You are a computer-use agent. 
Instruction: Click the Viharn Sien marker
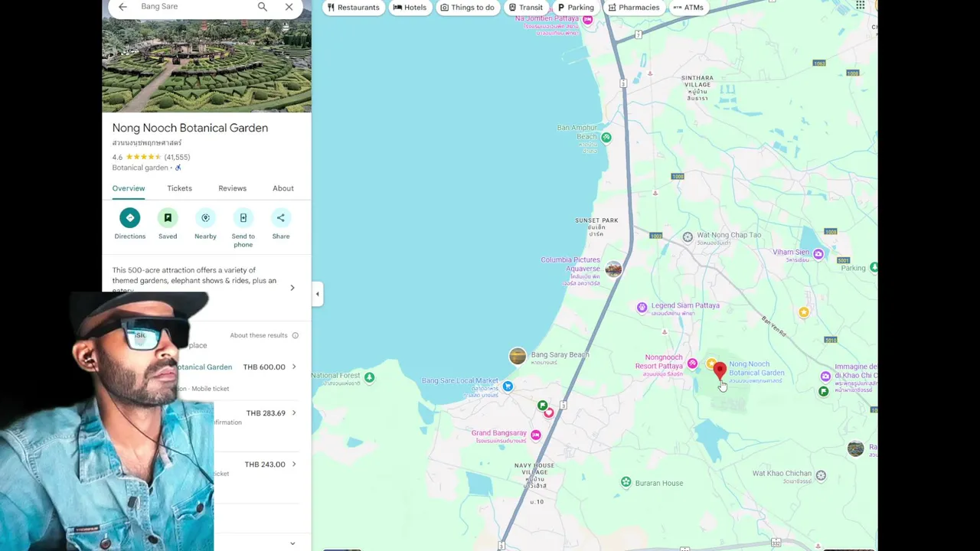coord(818,254)
